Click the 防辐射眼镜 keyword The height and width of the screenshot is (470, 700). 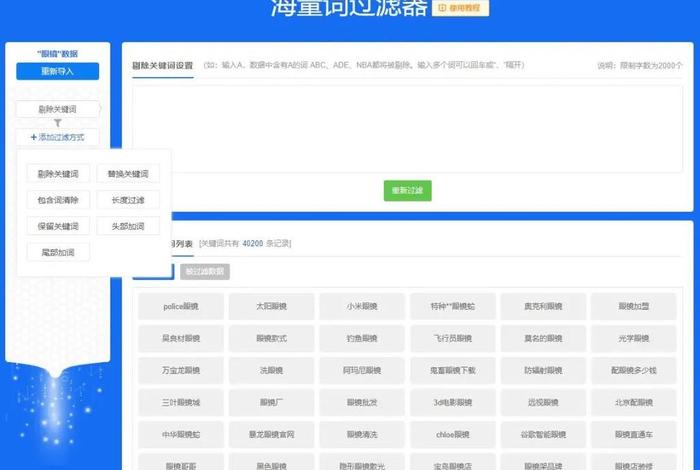[x=543, y=370]
